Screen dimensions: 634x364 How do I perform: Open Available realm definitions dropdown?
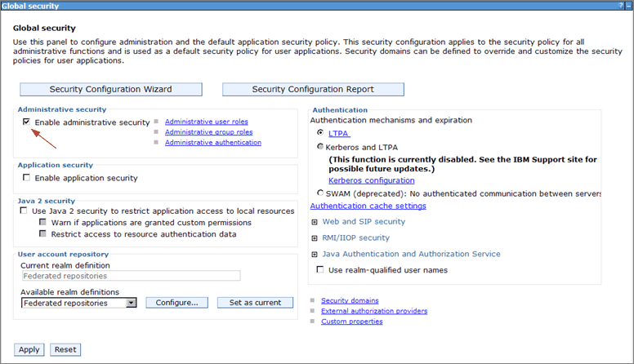131,303
